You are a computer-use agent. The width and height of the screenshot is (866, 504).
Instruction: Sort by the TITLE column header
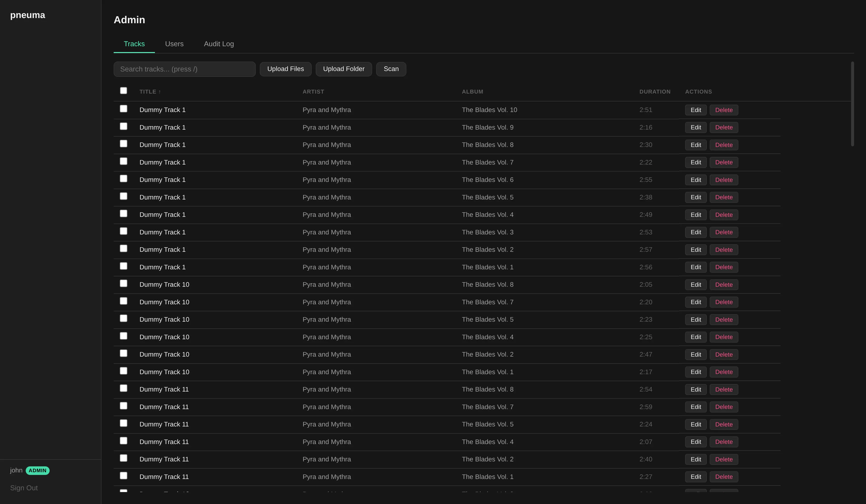tap(150, 92)
